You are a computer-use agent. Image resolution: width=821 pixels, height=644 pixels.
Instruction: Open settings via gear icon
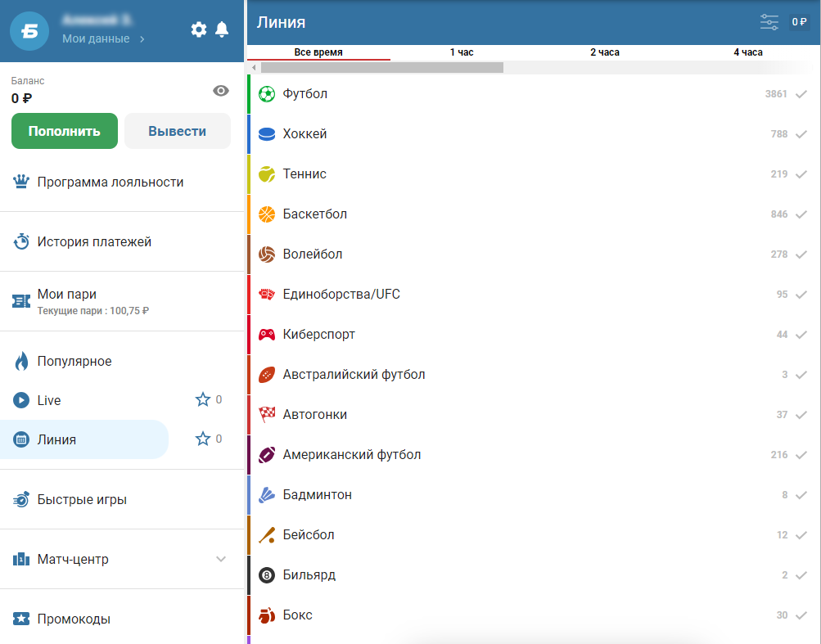(198, 29)
